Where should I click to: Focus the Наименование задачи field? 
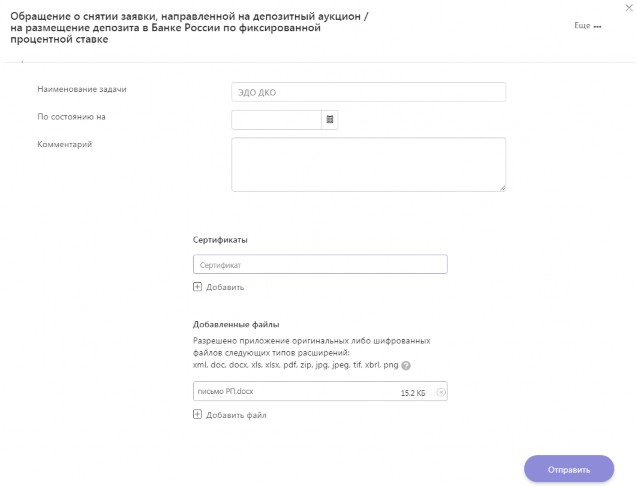[368, 92]
